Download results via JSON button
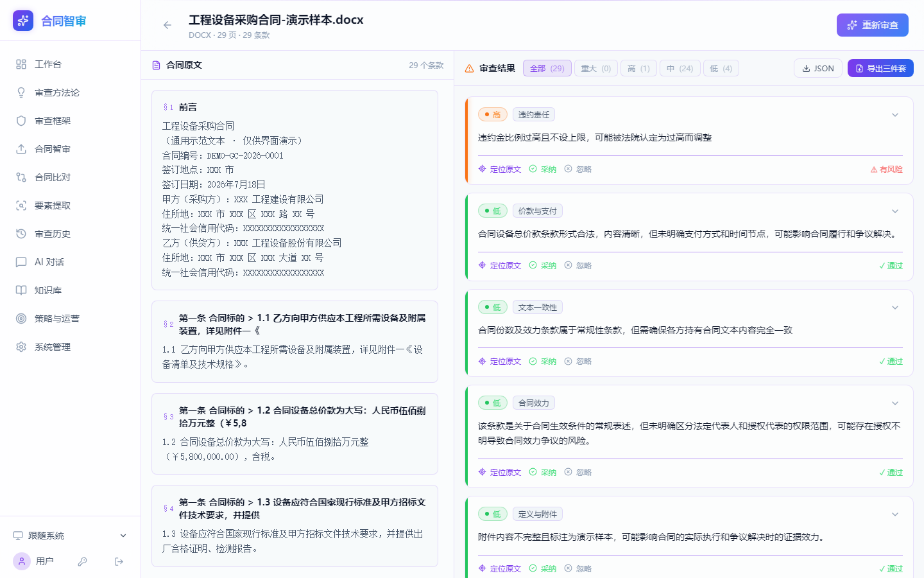This screenshot has height=578, width=924. pos(818,68)
